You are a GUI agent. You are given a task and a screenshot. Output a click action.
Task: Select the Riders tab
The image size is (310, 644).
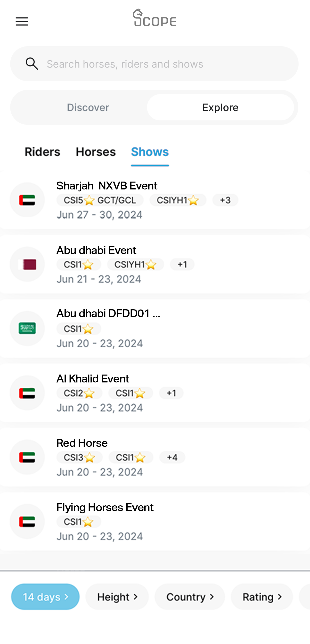(x=42, y=152)
